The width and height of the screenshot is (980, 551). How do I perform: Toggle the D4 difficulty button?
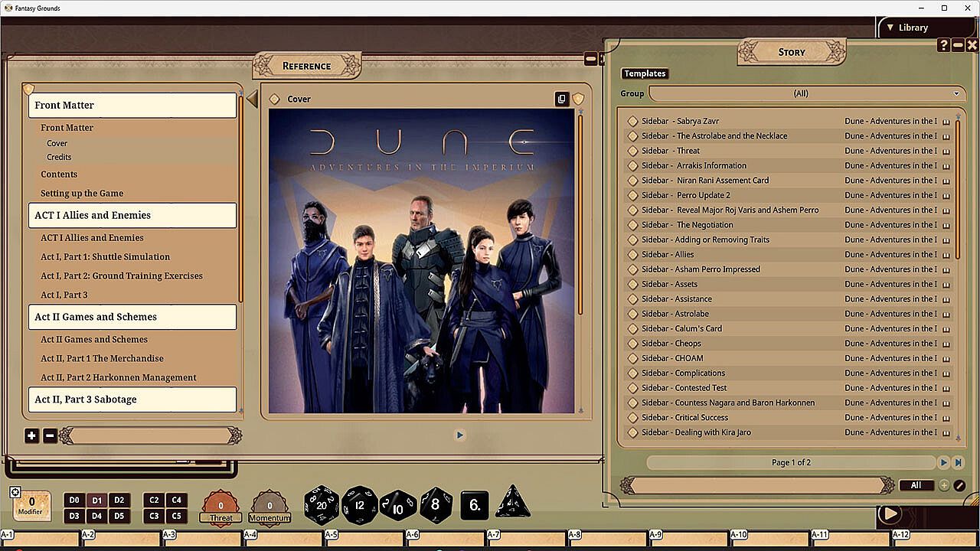point(96,517)
